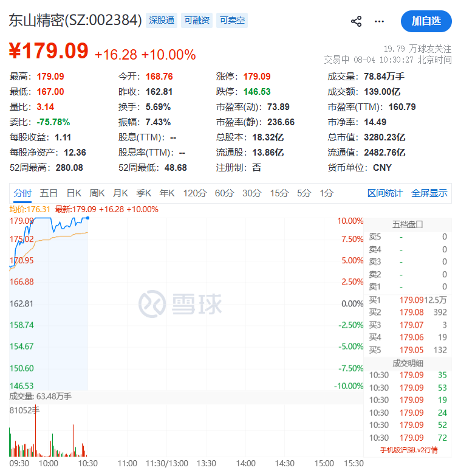Select the 分时 chart tab

(22, 193)
